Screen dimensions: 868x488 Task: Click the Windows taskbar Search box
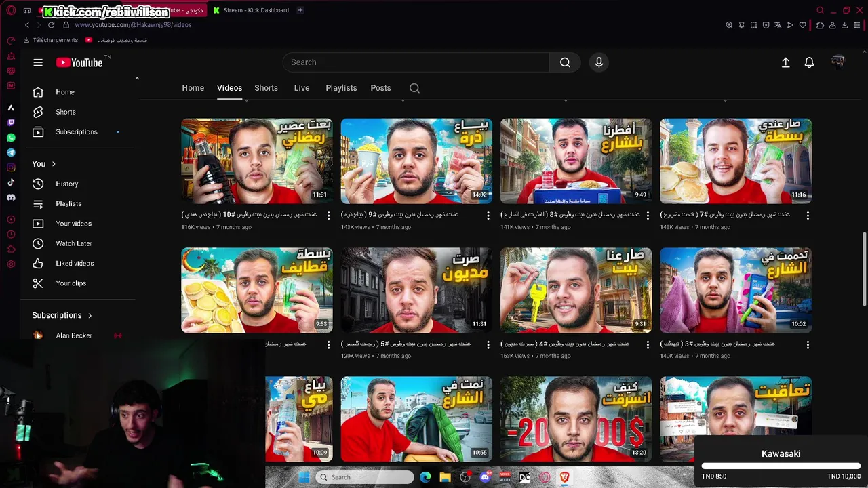tap(365, 477)
